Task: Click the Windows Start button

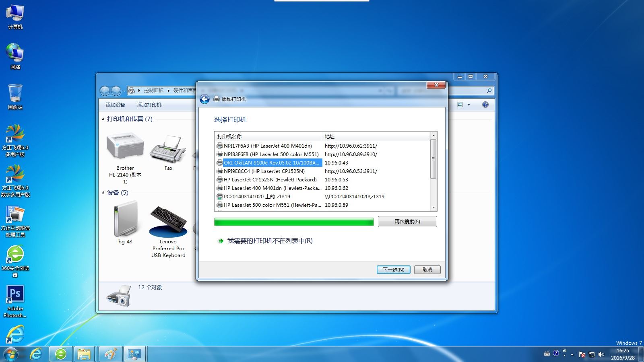Action: coord(11,354)
